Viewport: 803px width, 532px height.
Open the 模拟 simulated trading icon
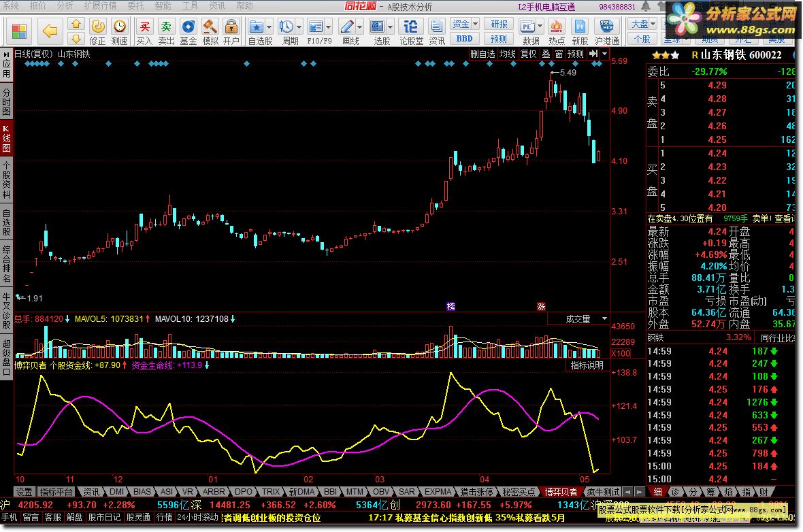click(x=210, y=32)
